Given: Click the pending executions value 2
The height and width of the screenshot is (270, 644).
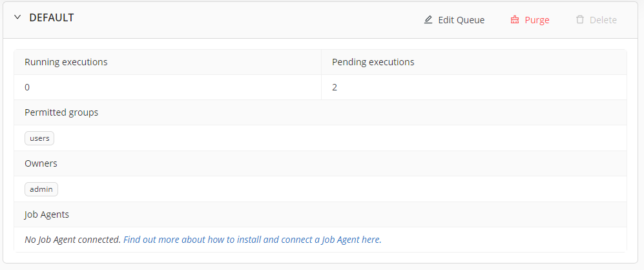Looking at the screenshot, I should click(x=335, y=87).
